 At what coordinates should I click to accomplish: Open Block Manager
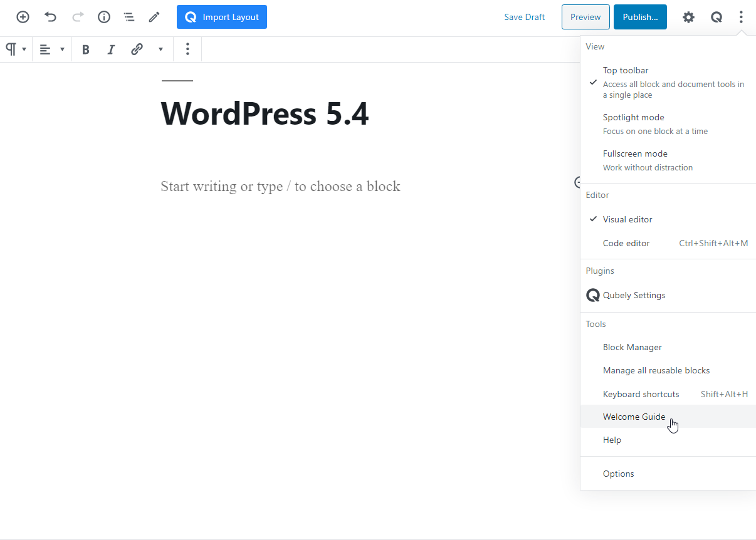coord(668,347)
